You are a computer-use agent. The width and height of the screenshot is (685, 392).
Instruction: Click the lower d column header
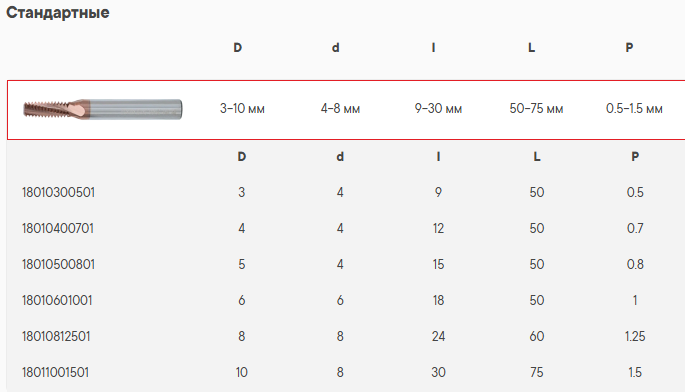340,156
